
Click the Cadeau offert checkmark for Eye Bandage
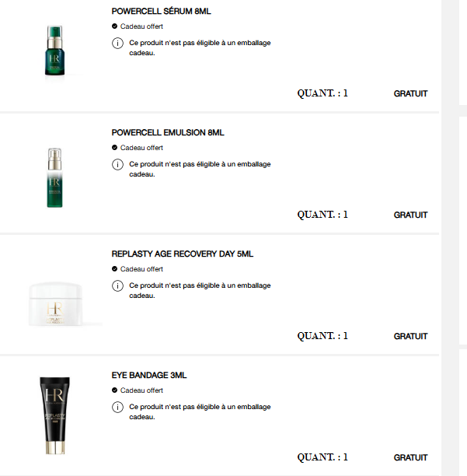tap(114, 390)
